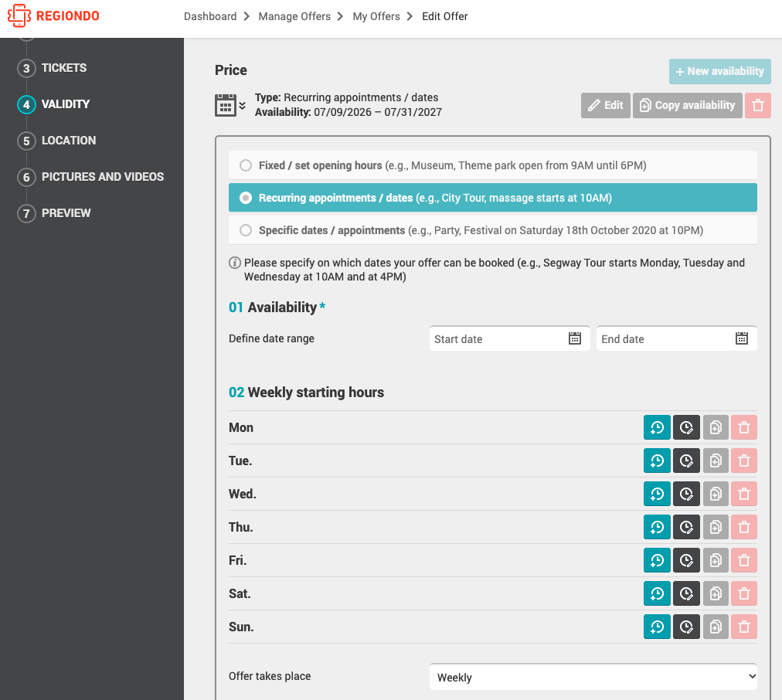Delete Wed. starting hours
The image size is (782, 700).
[x=744, y=494]
